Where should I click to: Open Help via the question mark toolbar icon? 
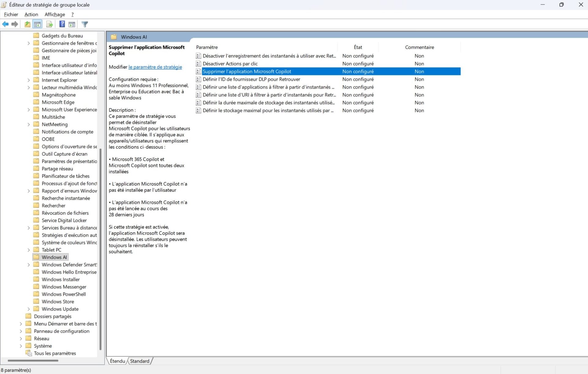point(62,24)
